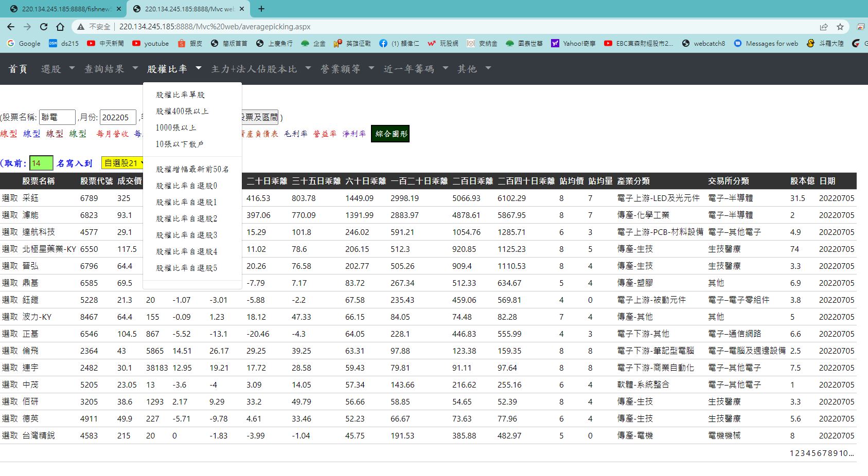Open Messages for web bookmark
The width and height of the screenshot is (868, 476).
click(766, 44)
